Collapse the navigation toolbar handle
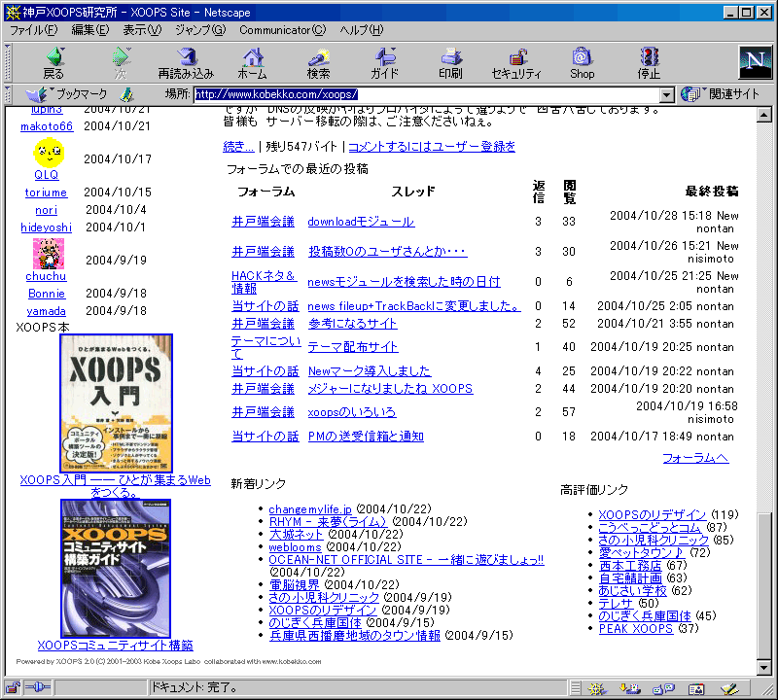This screenshot has width=778, height=700. click(x=8, y=63)
